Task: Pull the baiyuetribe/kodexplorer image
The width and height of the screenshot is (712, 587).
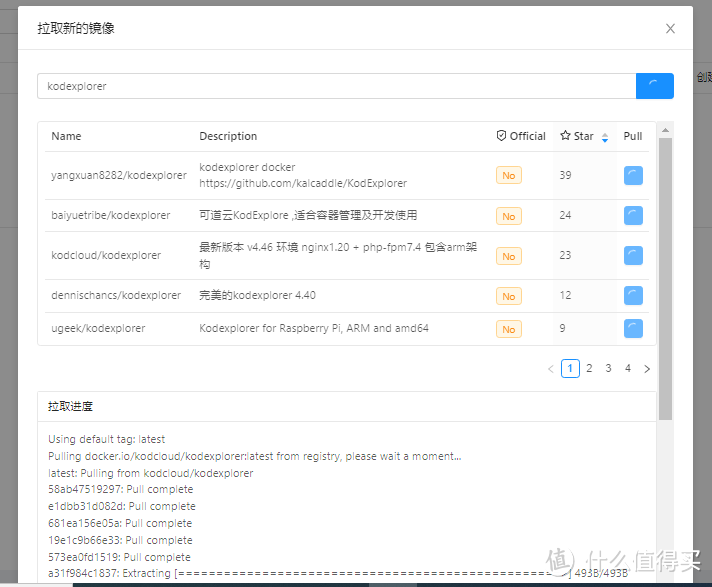Action: tap(633, 216)
